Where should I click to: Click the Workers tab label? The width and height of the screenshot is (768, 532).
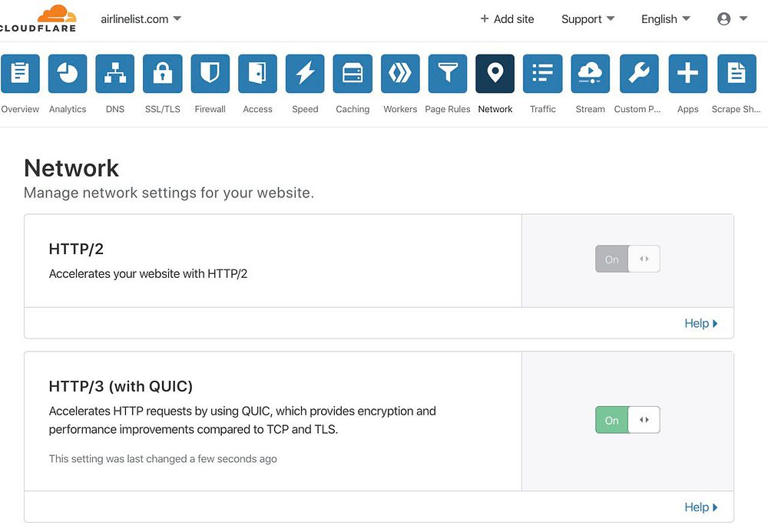[x=400, y=109]
